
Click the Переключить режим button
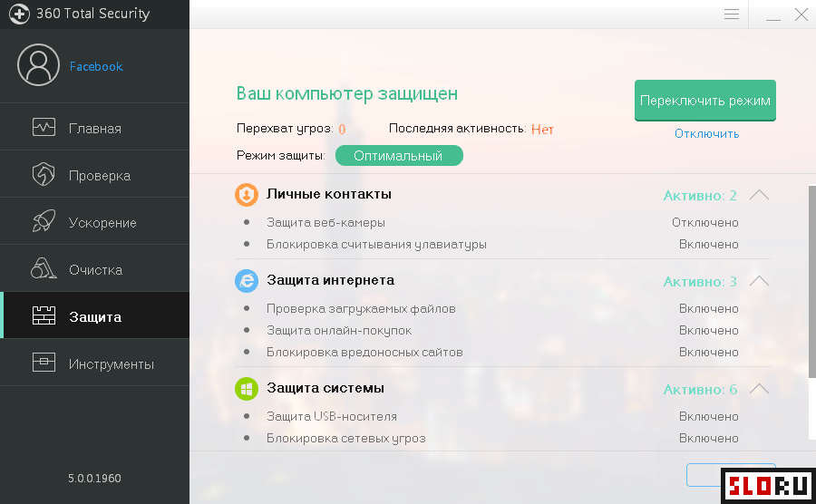(x=705, y=101)
